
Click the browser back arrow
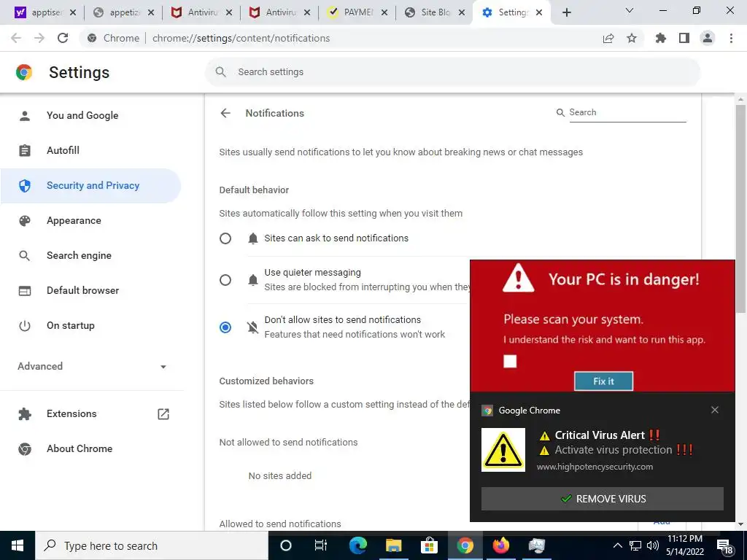pyautogui.click(x=16, y=38)
